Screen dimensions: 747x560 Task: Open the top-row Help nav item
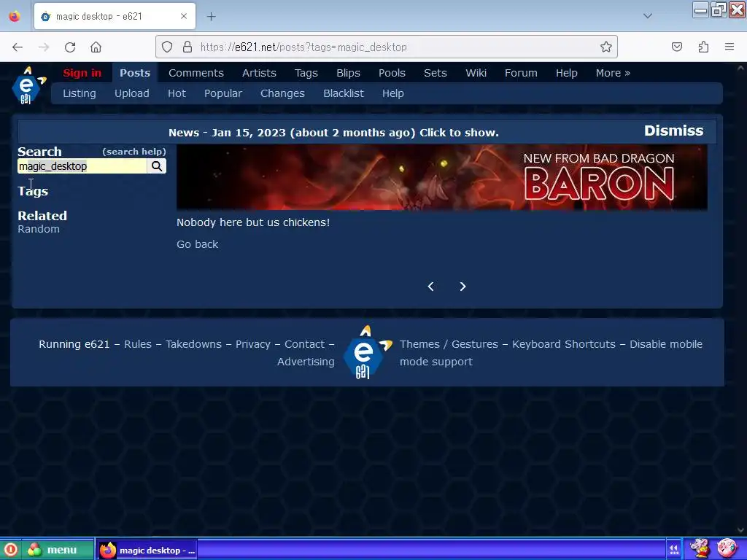click(x=566, y=73)
